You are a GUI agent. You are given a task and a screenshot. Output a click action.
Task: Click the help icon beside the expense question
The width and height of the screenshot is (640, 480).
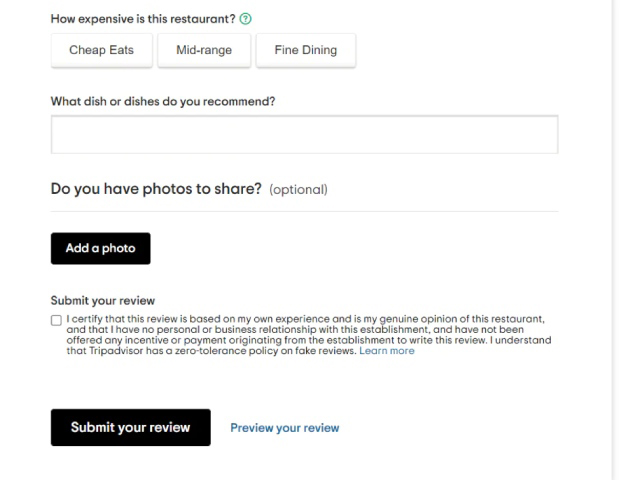tap(246, 19)
